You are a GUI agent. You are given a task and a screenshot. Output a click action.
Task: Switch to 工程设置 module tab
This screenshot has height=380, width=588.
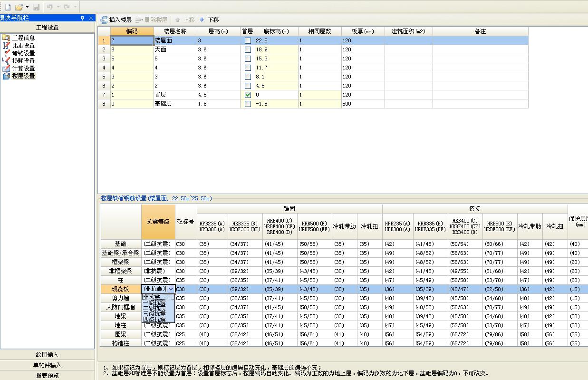[x=48, y=28]
